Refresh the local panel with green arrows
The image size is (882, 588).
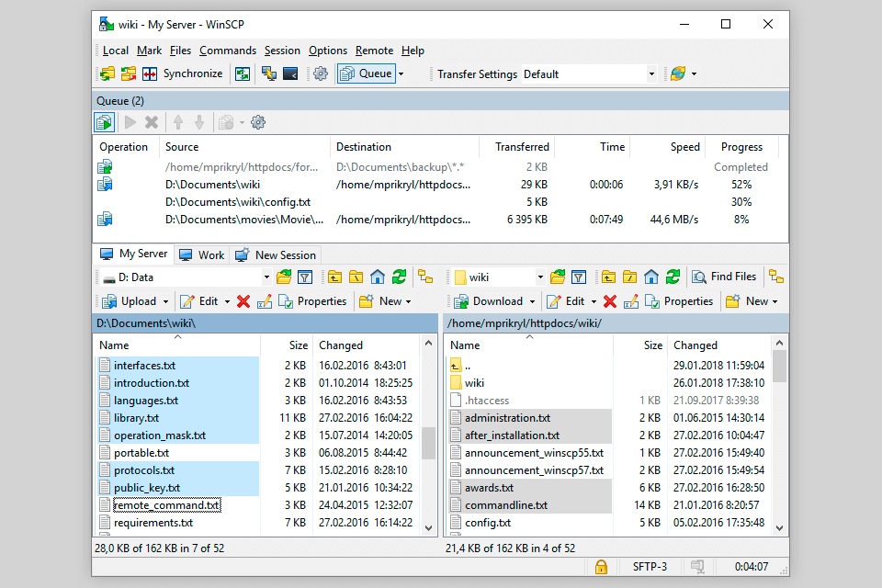pyautogui.click(x=400, y=277)
